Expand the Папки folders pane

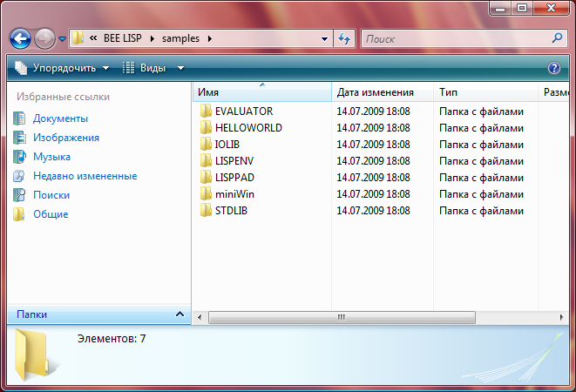tap(180, 314)
